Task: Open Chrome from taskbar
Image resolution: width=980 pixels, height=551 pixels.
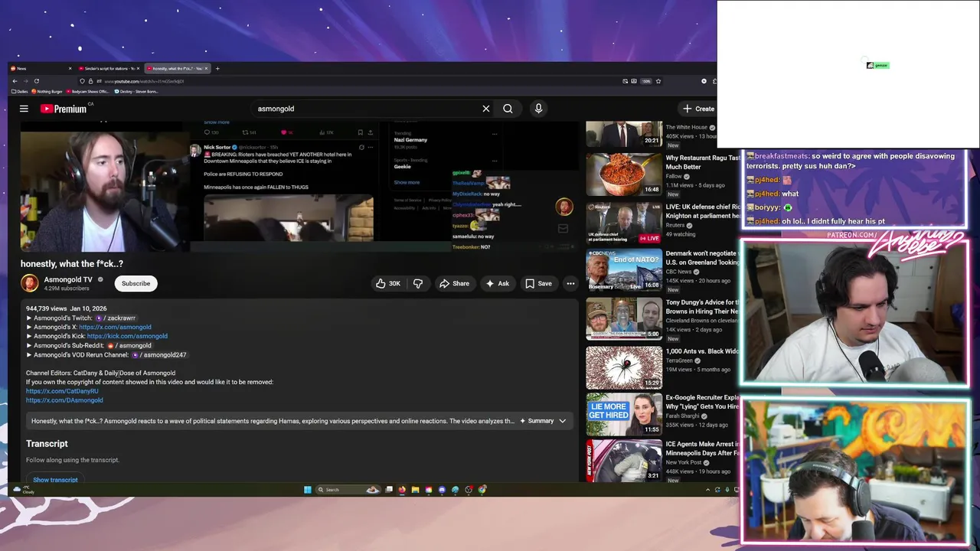Action: [x=482, y=490]
